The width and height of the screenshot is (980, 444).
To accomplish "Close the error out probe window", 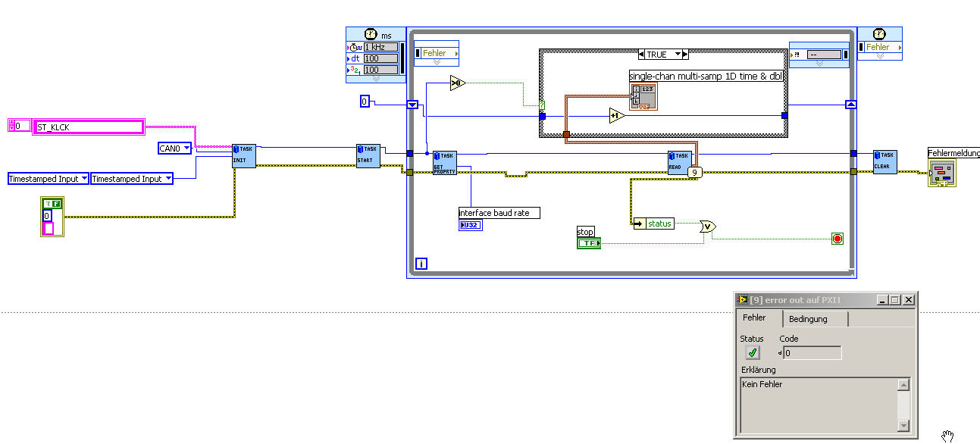I will point(907,300).
